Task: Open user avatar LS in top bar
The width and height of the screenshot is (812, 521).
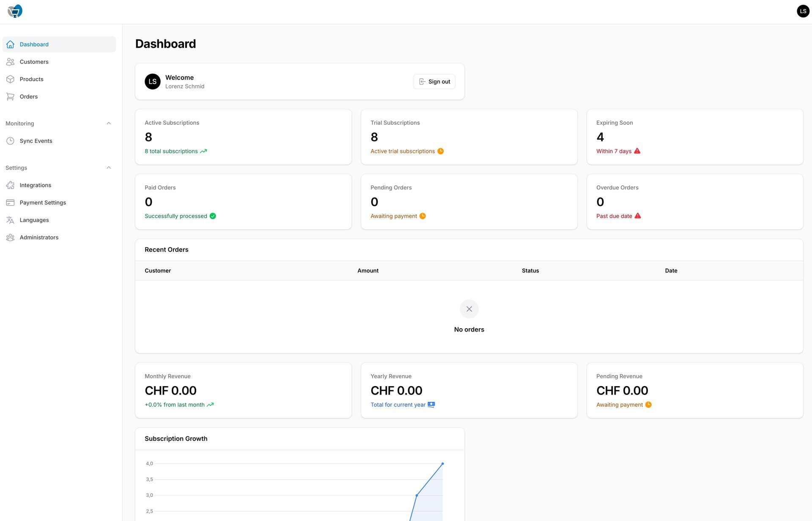Action: (803, 11)
